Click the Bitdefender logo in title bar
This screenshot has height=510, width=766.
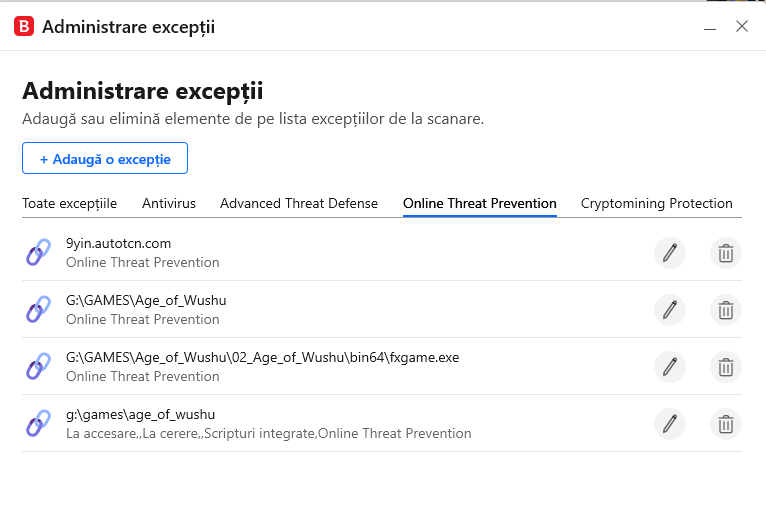pos(24,26)
